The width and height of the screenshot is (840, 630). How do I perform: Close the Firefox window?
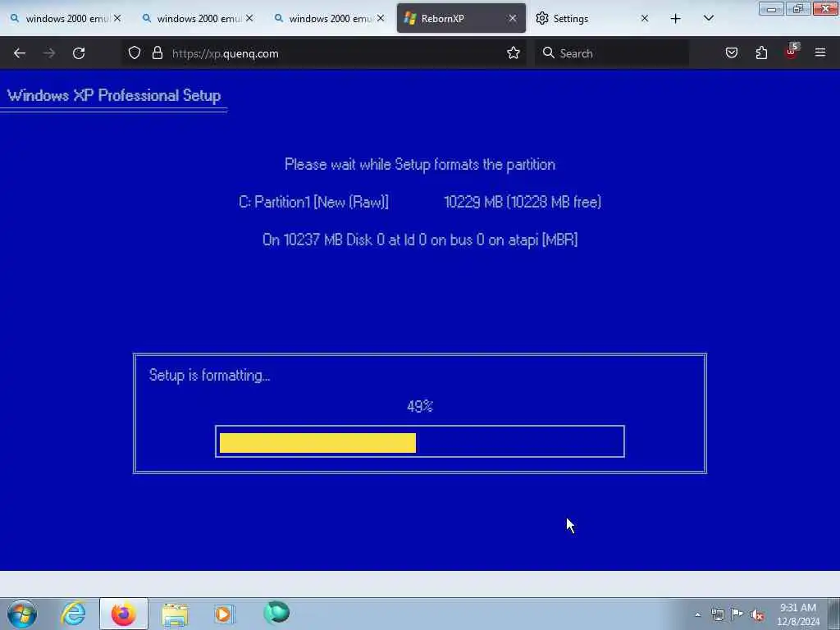coord(825,8)
